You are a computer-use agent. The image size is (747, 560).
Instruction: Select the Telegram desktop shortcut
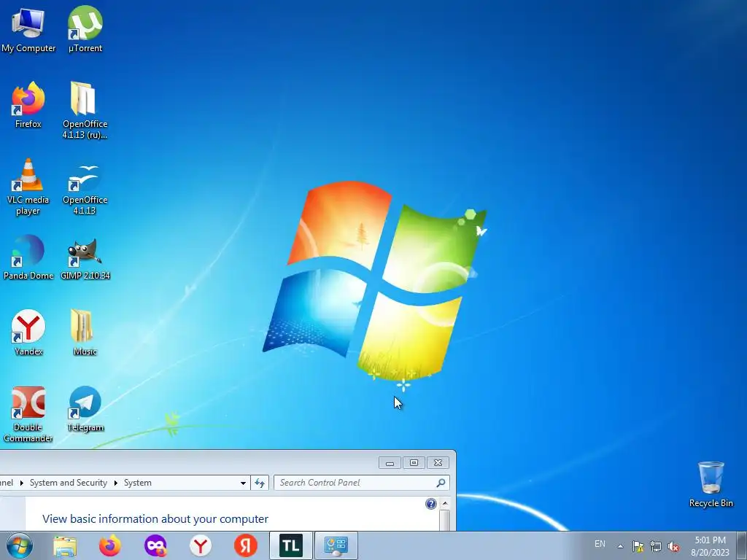(x=85, y=408)
